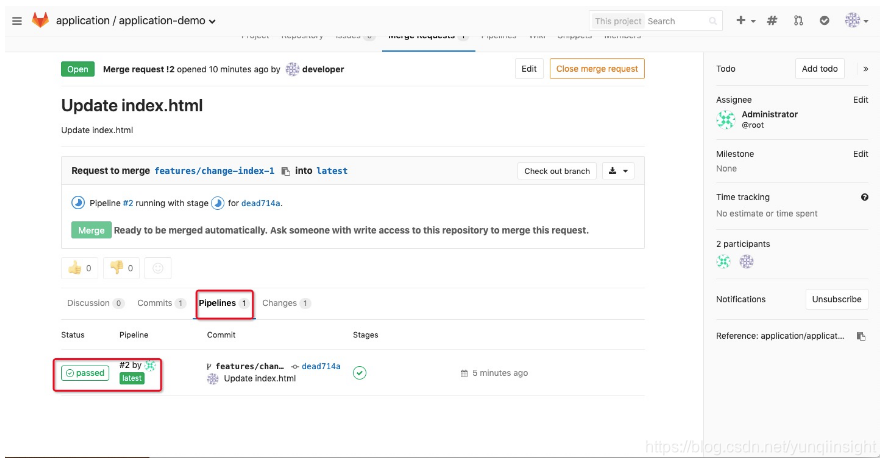This screenshot has height=465, width=886.
Task: Click the Open status badge
Action: (78, 69)
